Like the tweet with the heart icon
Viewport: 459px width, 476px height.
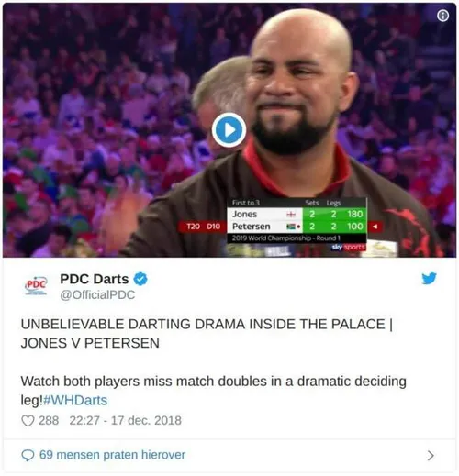28,421
